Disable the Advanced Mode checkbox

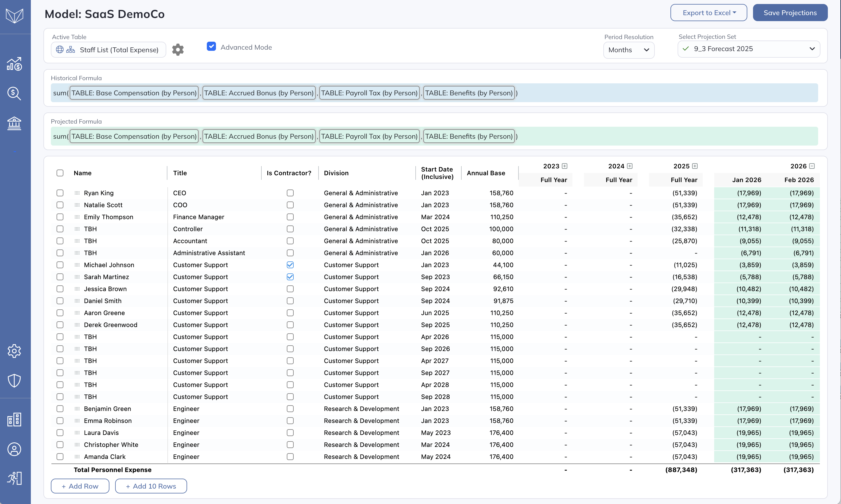coord(211,47)
